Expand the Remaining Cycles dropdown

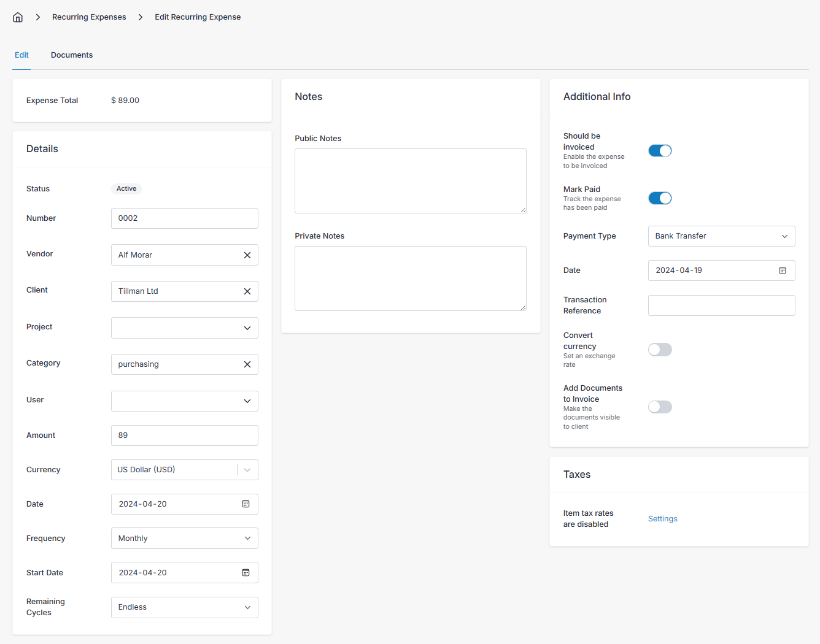(x=184, y=607)
